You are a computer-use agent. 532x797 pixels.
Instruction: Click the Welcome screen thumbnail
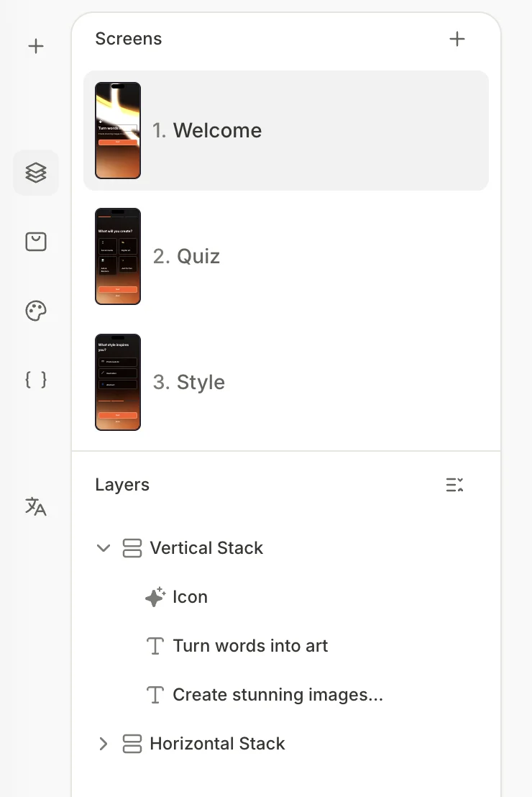tap(118, 131)
